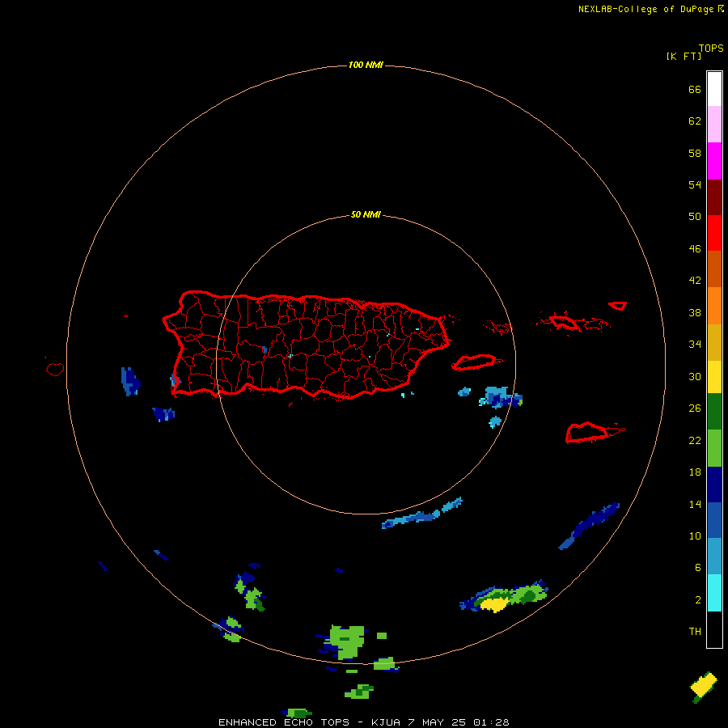Screen dimensions: 728x728
Task: Click the legend value 30
Action: click(695, 376)
